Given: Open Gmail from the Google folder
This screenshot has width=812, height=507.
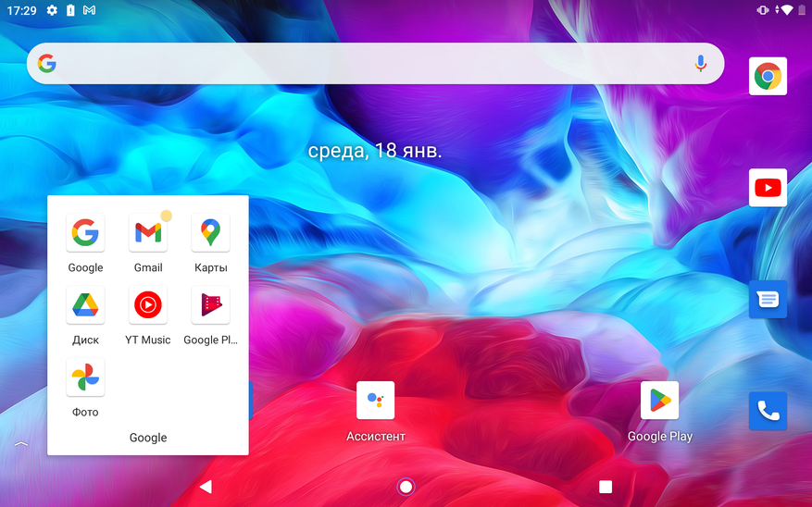Looking at the screenshot, I should [x=148, y=233].
